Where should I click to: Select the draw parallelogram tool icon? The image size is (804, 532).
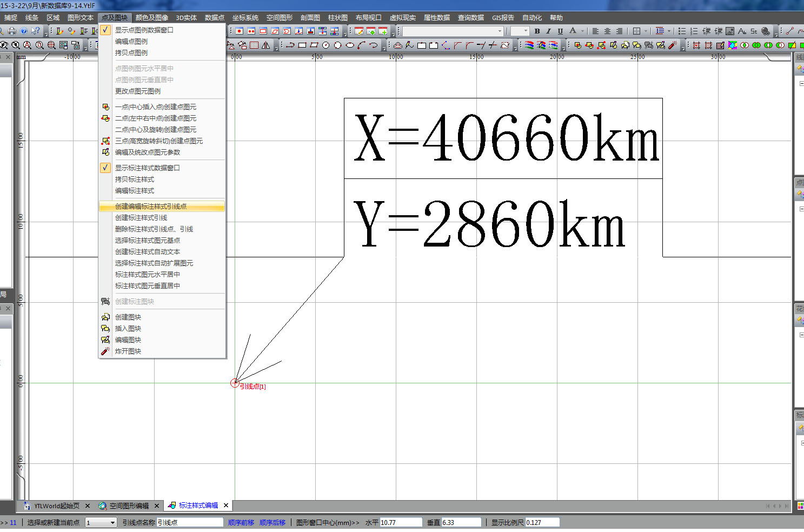[x=314, y=45]
